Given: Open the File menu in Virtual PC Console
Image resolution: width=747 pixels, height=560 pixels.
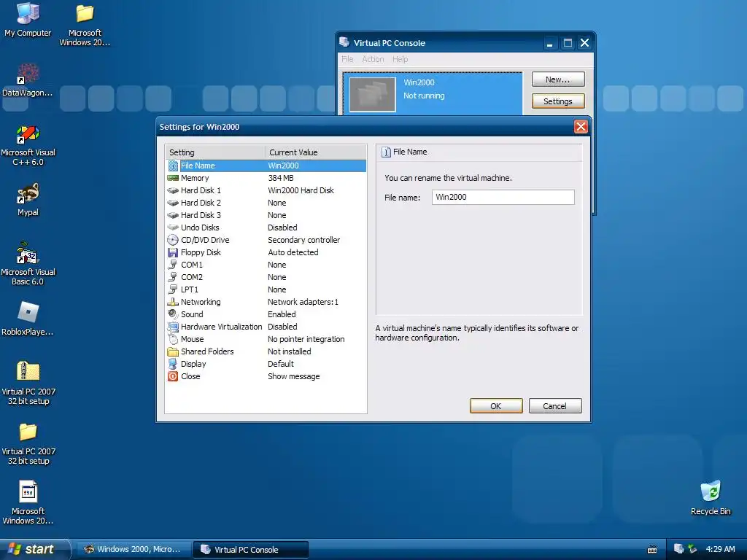Looking at the screenshot, I should tap(347, 59).
